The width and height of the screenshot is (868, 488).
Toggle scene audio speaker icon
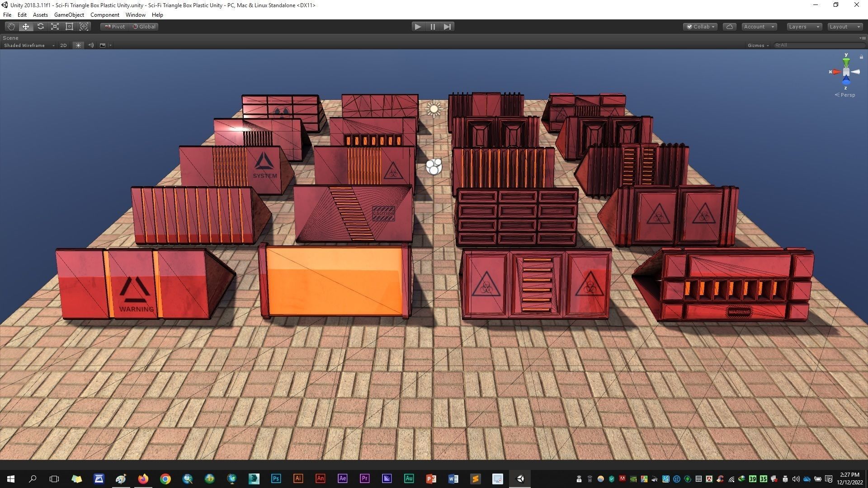[90, 45]
